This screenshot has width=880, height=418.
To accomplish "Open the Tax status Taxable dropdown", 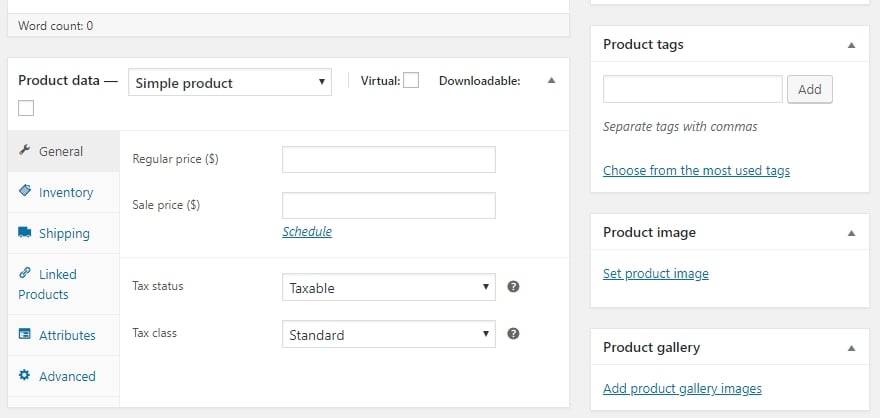I will coord(389,287).
